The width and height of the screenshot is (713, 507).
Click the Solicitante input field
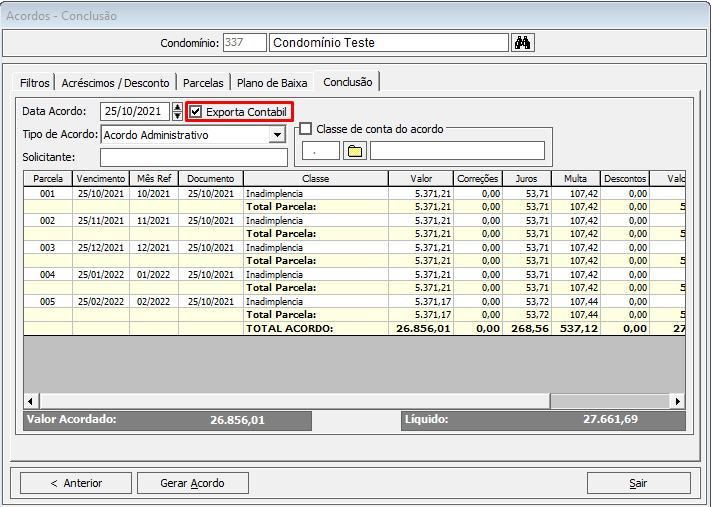pyautogui.click(x=194, y=157)
